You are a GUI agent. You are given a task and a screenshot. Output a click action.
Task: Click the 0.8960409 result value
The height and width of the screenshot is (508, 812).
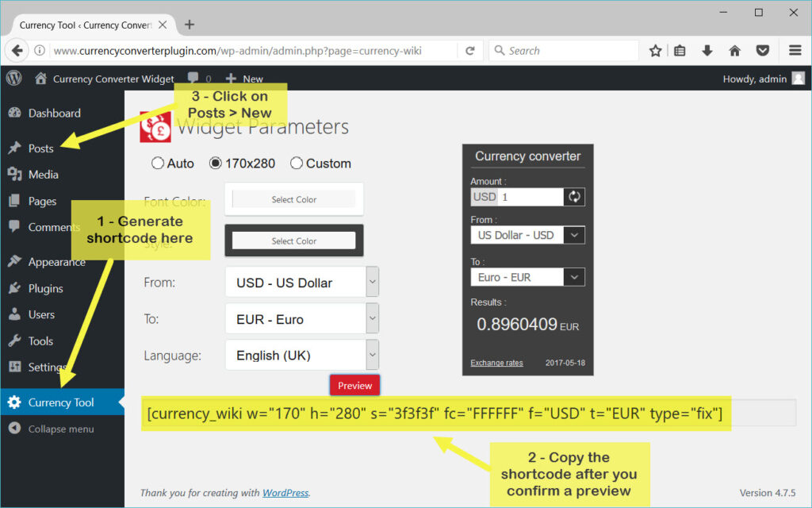tap(517, 324)
